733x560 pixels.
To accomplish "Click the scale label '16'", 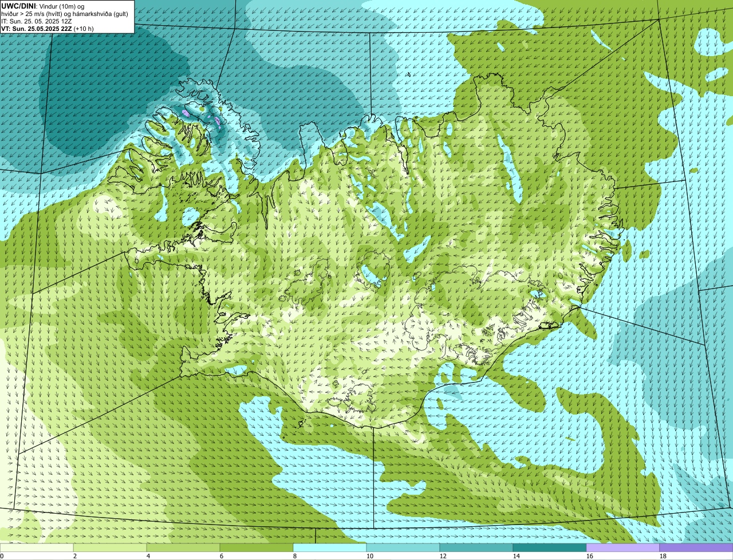I will click(590, 556).
